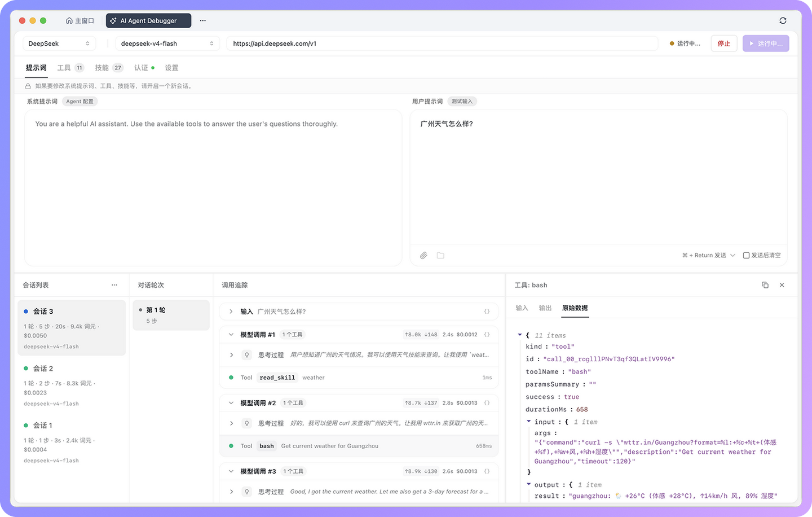Copy the bash tool panel contents
The height and width of the screenshot is (517, 812).
(765, 285)
